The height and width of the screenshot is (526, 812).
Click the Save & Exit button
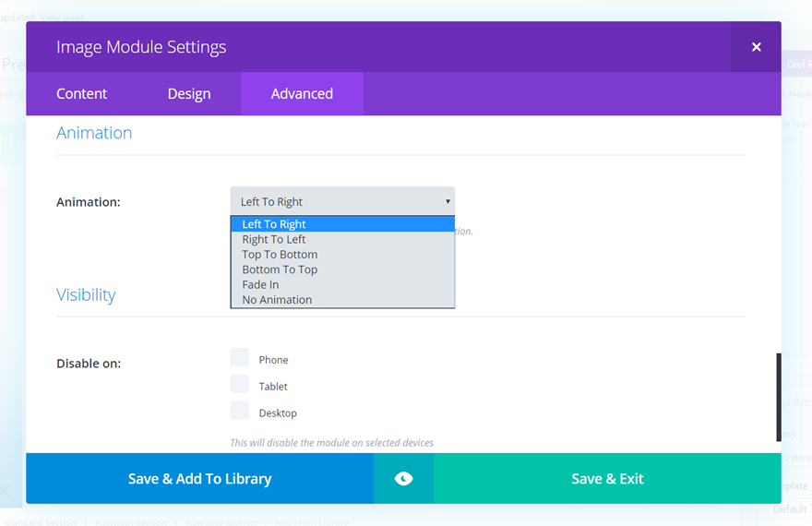pyautogui.click(x=607, y=478)
